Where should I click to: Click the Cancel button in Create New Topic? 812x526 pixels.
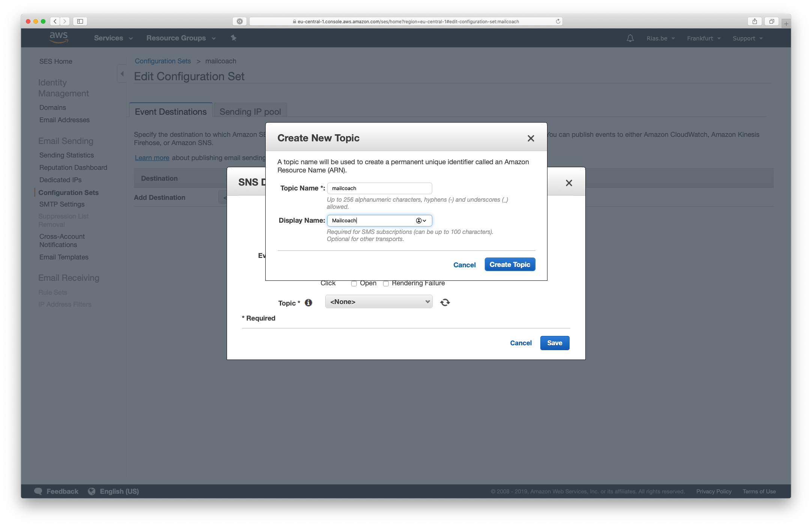tap(465, 264)
